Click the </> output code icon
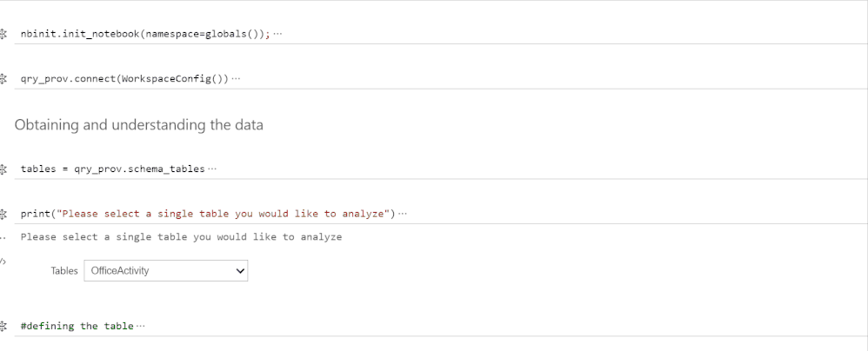This screenshot has height=351, width=868. [3, 261]
